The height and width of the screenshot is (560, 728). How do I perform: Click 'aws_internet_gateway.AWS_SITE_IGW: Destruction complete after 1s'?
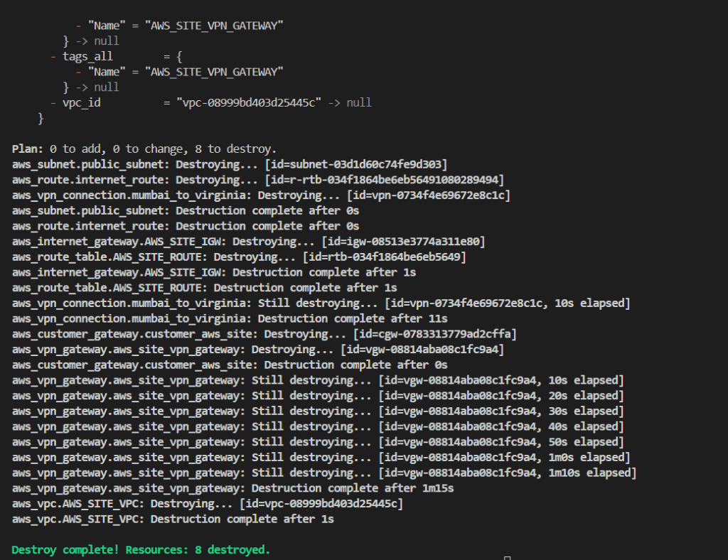coord(213,272)
